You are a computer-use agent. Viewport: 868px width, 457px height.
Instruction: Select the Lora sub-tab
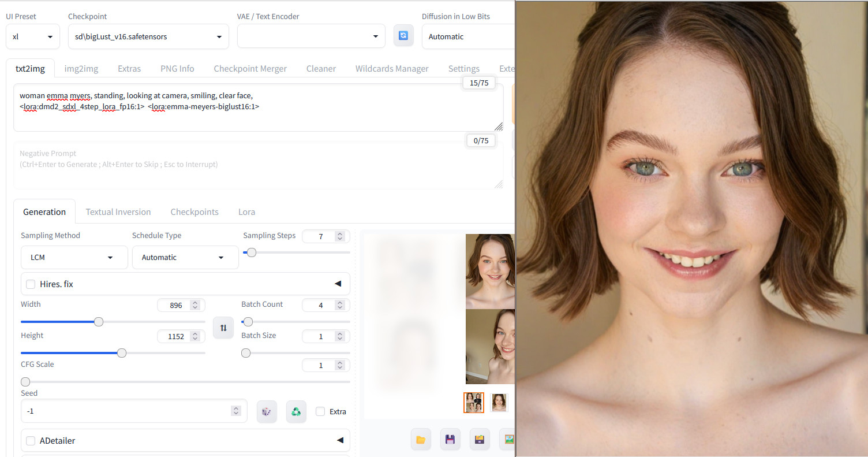pyautogui.click(x=246, y=211)
